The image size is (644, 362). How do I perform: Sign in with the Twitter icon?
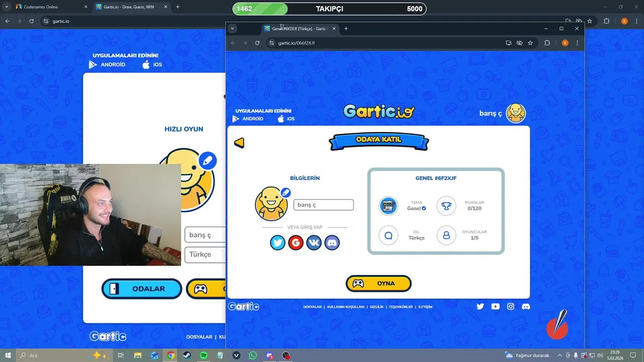[x=278, y=243]
